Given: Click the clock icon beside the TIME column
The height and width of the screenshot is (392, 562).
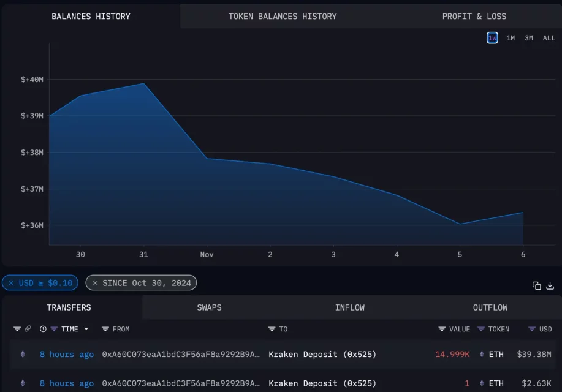Looking at the screenshot, I should coord(43,329).
